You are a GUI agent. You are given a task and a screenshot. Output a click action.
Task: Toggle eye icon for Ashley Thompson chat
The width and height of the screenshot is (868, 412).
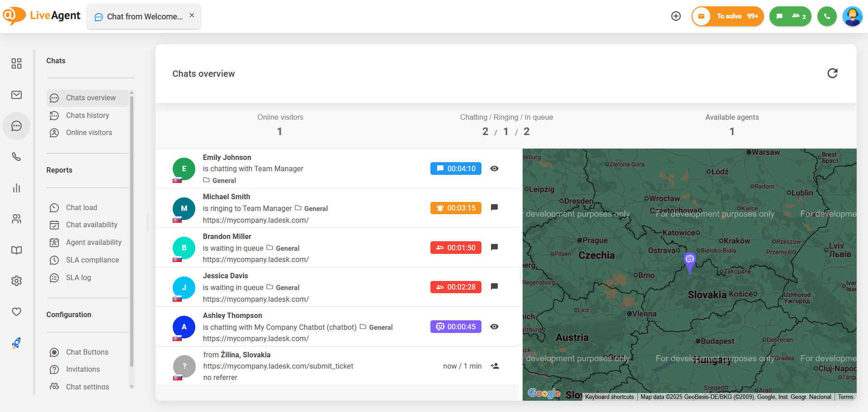tap(495, 327)
